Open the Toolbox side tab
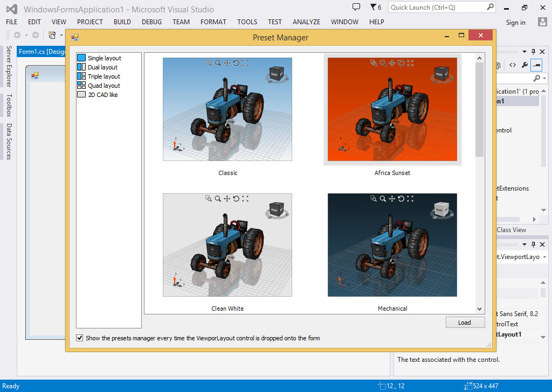The image size is (552, 392). coord(9,105)
